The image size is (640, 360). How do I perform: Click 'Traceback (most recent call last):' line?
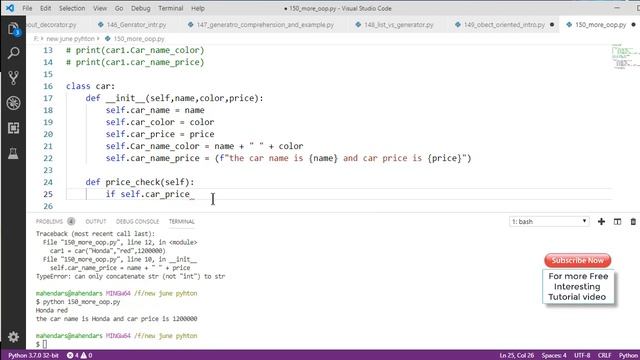coord(95,234)
